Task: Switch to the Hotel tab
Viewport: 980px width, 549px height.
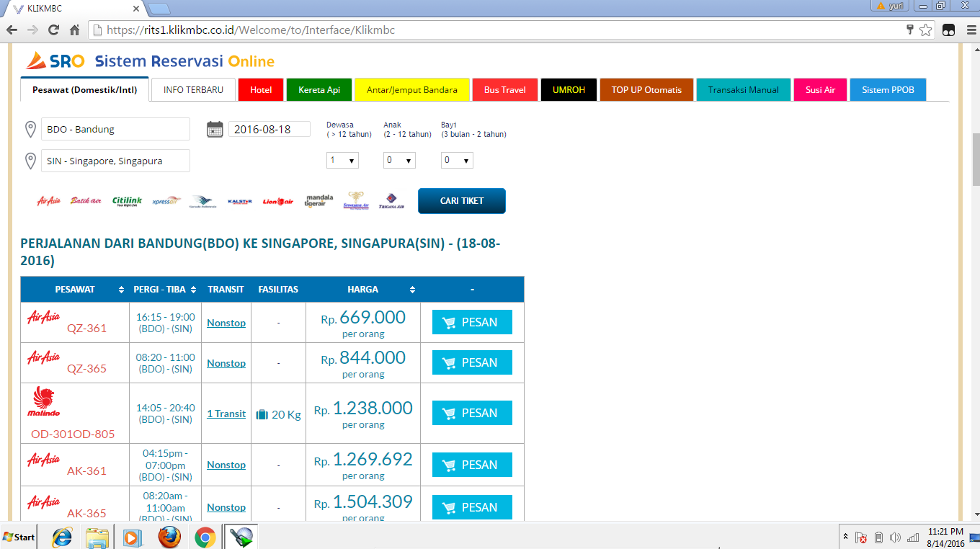Action: (x=261, y=89)
